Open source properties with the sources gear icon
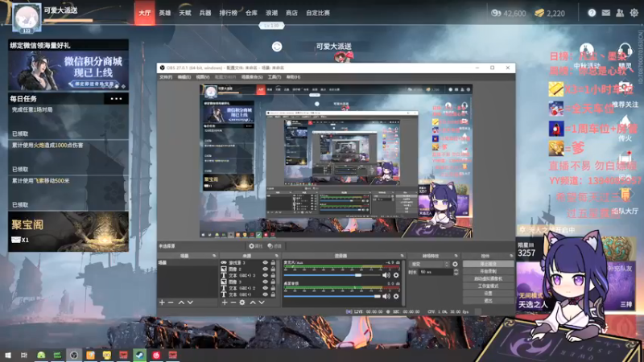 (x=242, y=302)
